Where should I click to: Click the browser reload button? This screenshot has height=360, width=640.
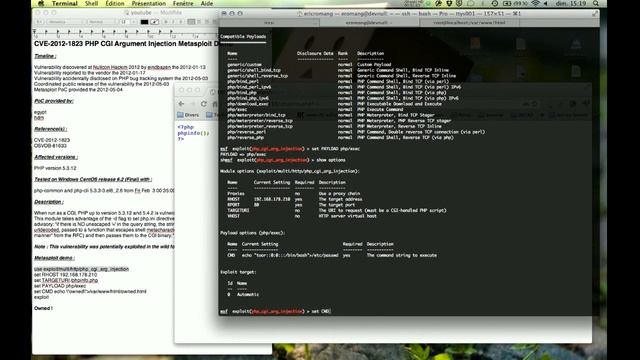[x=204, y=104]
